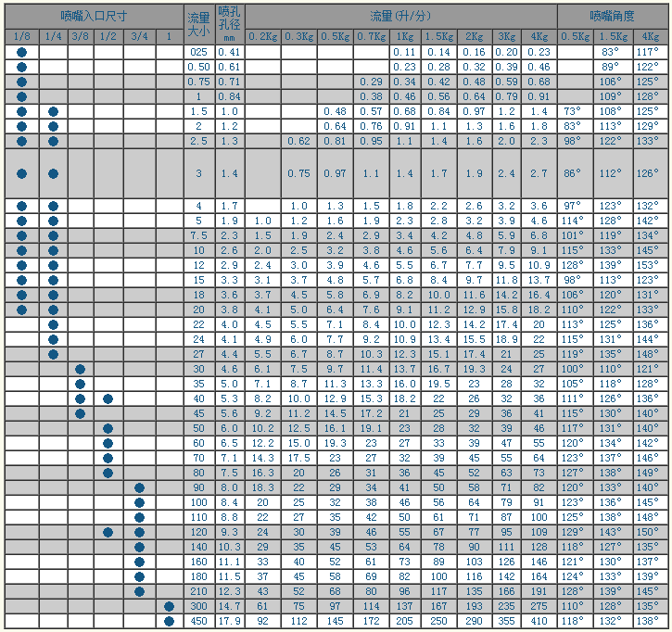Click the 1 inch dot in flow size 300 row

point(169,606)
